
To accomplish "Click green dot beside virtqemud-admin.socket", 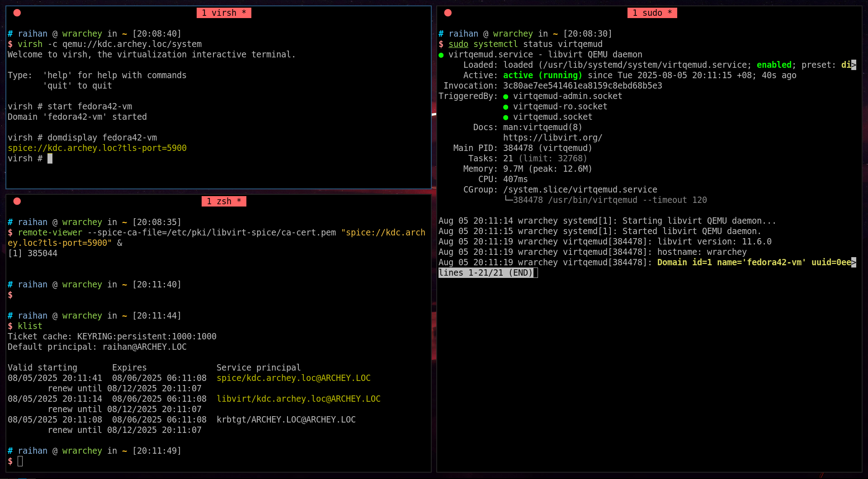I will coord(506,97).
